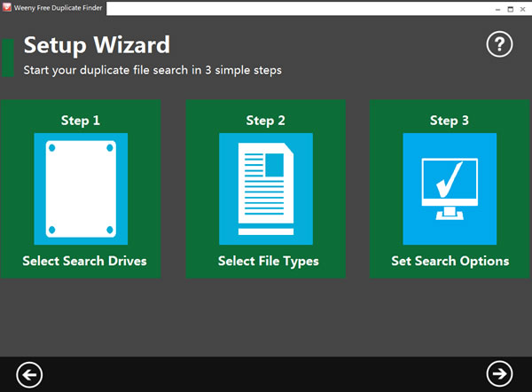Proceed with the right arrow icon
The height and width of the screenshot is (392, 532).
coord(500,374)
